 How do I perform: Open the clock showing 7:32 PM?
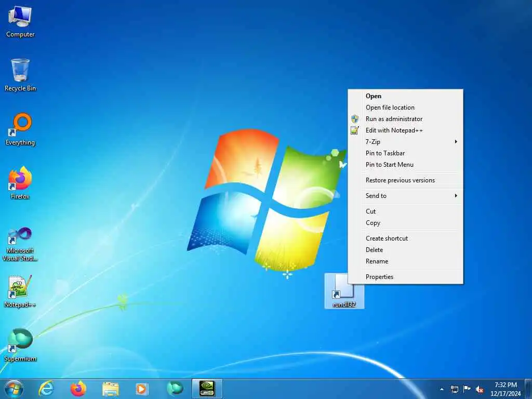[x=506, y=389]
